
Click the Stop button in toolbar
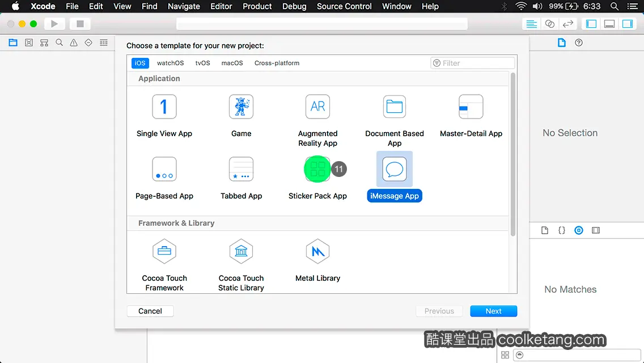coord(80,24)
